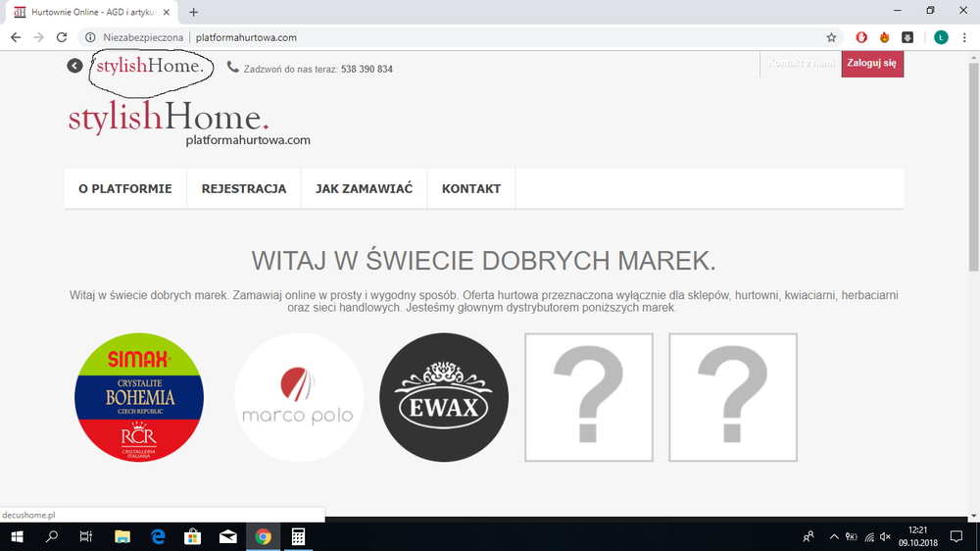
Task: Open Microsoft Edge from taskbar
Action: [158, 536]
